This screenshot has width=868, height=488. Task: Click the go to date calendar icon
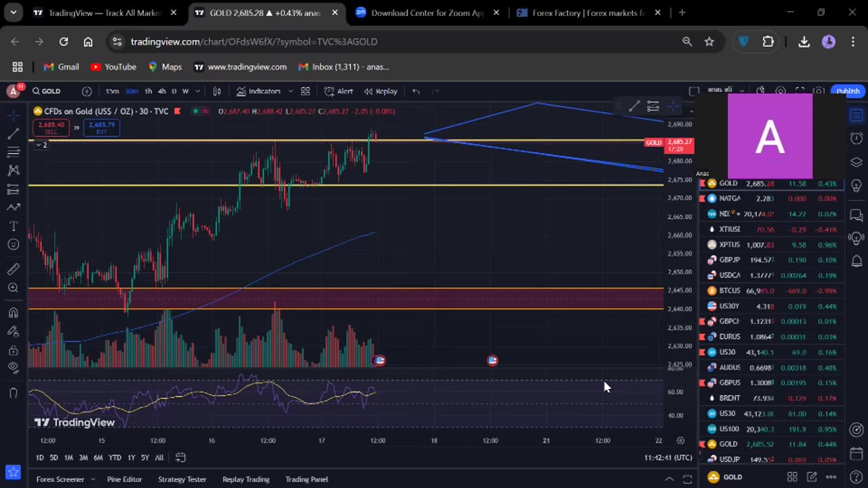[180, 457]
